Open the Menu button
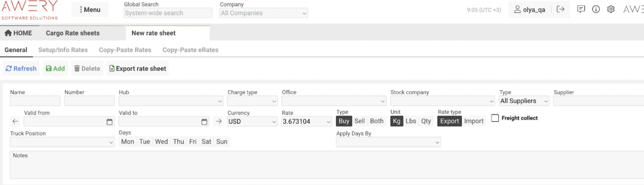The height and width of the screenshot is (185, 644). (90, 9)
